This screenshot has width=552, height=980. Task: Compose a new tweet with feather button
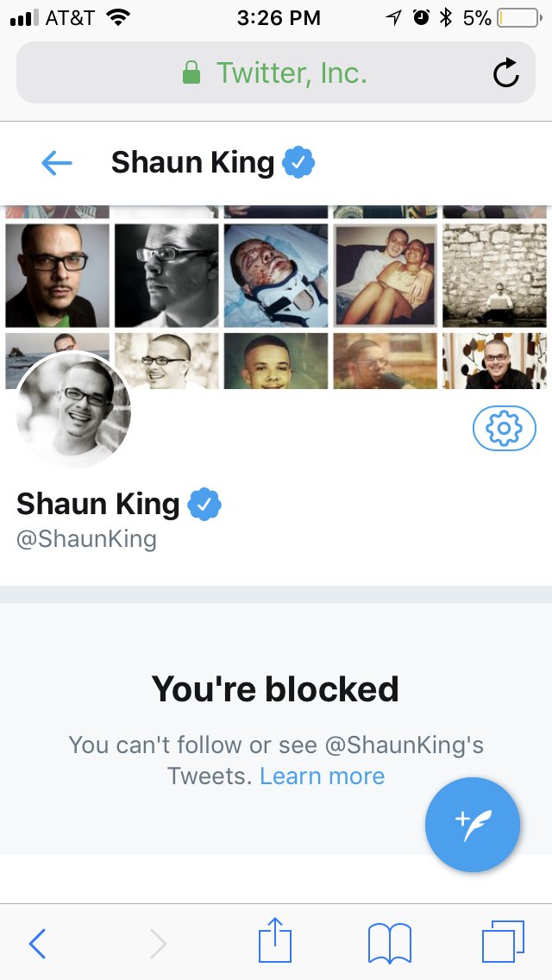473,824
